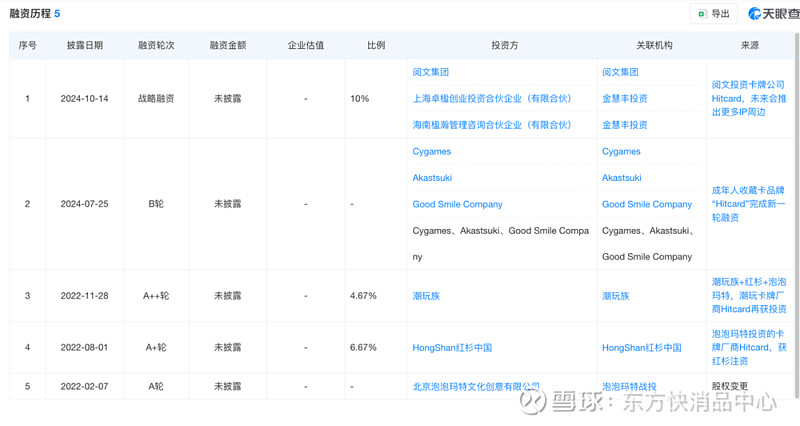Click the 融资金额 column header

click(228, 45)
